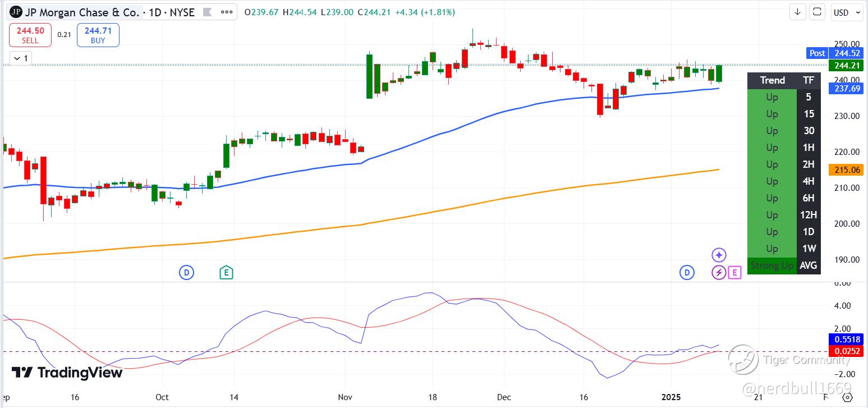Click the TradingView logo

(67, 373)
